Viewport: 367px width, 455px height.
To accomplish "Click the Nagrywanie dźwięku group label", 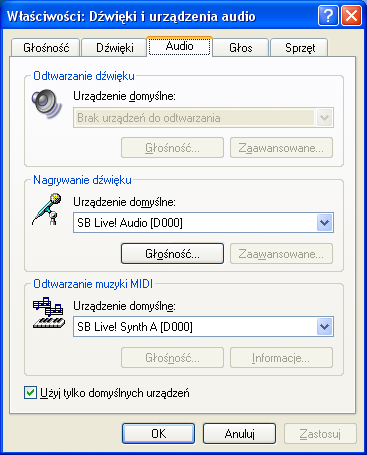I will click(x=82, y=180).
